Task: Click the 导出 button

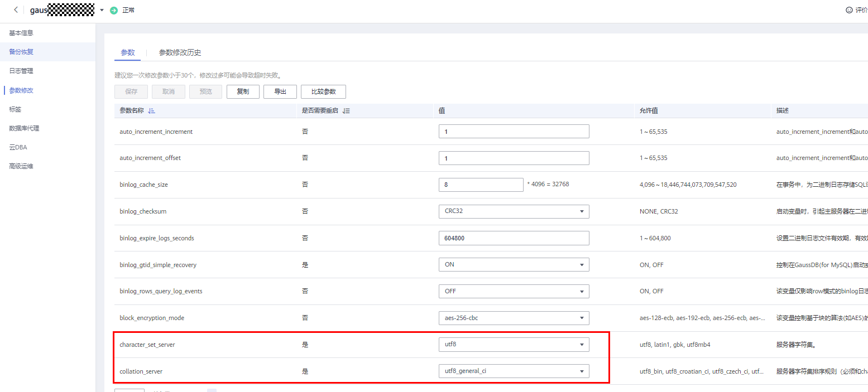Action: tap(280, 91)
